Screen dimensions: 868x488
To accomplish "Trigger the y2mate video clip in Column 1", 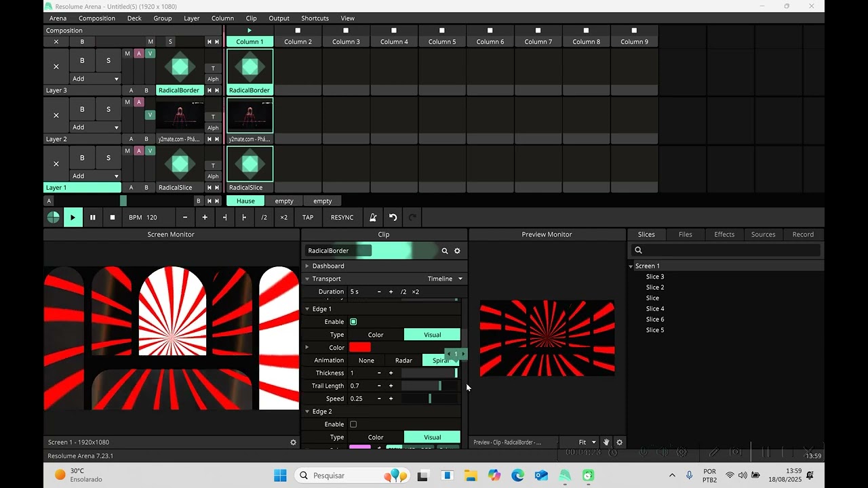I will pos(250,115).
